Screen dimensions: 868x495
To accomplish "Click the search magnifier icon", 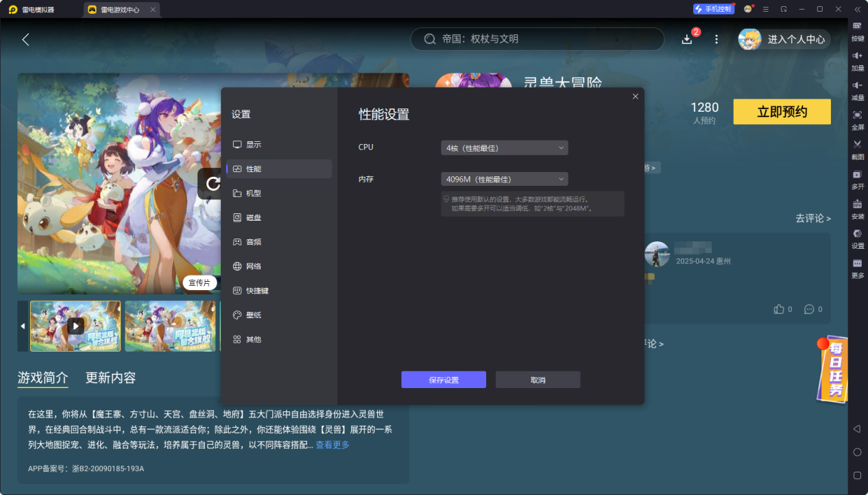I will 430,39.
